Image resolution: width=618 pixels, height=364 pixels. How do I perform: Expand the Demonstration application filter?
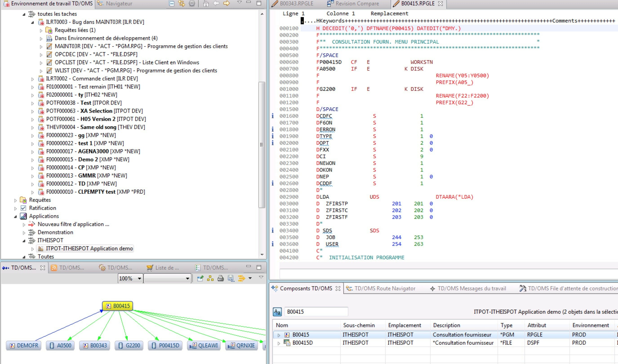pyautogui.click(x=24, y=233)
